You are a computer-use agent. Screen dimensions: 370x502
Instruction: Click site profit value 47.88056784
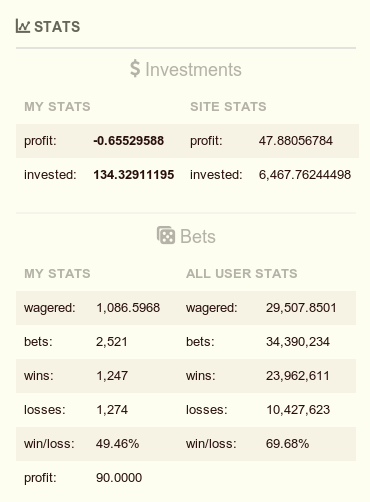coord(296,141)
